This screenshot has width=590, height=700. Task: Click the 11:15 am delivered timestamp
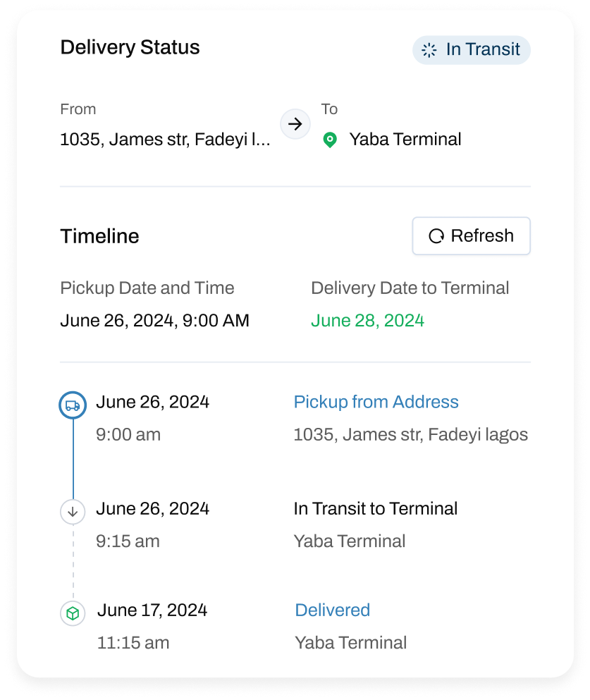[133, 642]
